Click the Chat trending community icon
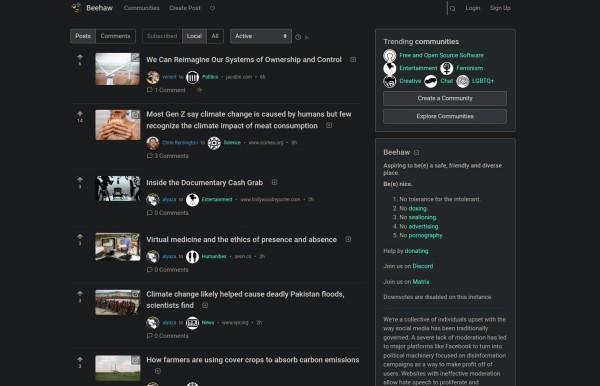Screen dimensions: 600x386 (430, 81)
